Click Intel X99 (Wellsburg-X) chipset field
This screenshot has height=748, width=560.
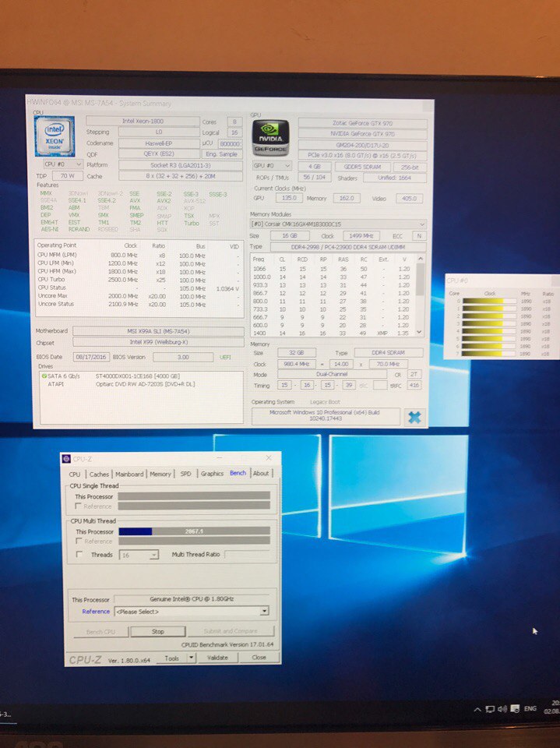158,343
